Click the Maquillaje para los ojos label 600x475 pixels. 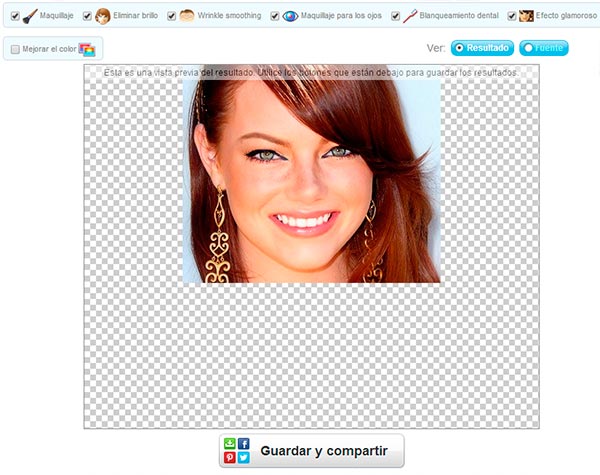(341, 16)
